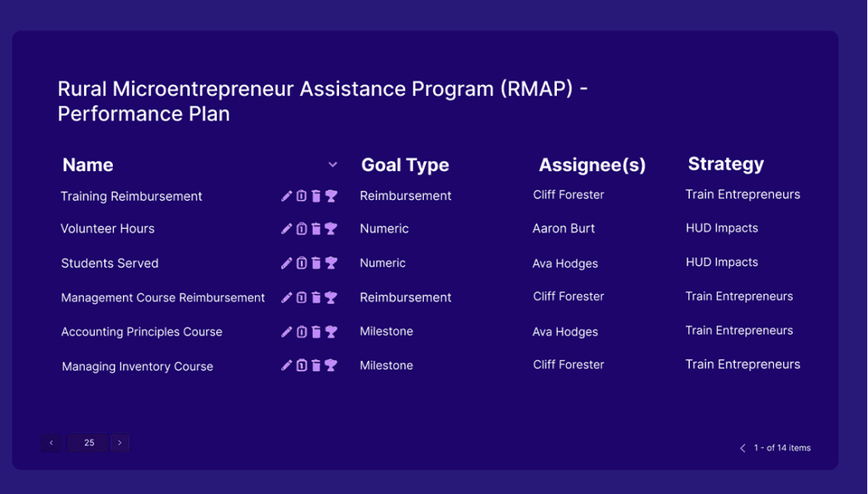Screen dimensions: 868x494
Task: Duplicate the Management Course Reimbursement goal
Action: 302,297
